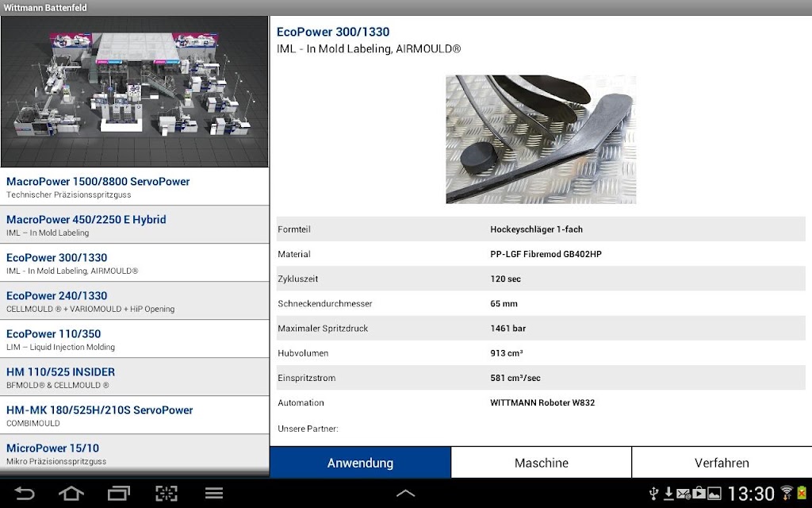812x508 pixels.
Task: Open the recent apps icon
Action: [119, 493]
